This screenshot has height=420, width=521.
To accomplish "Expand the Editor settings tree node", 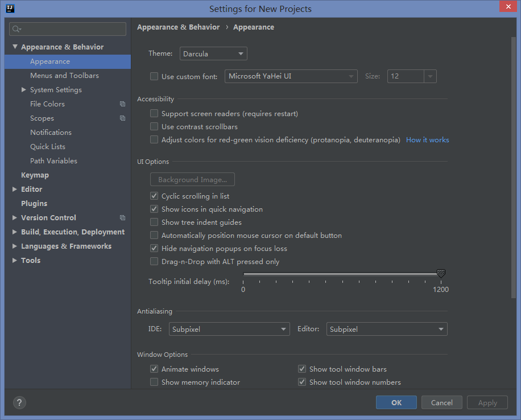I will pos(15,190).
